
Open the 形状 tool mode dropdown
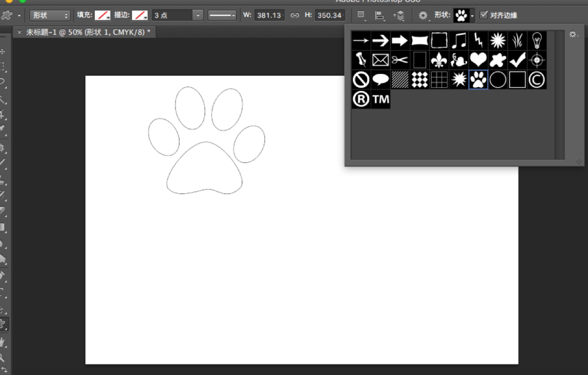[50, 15]
